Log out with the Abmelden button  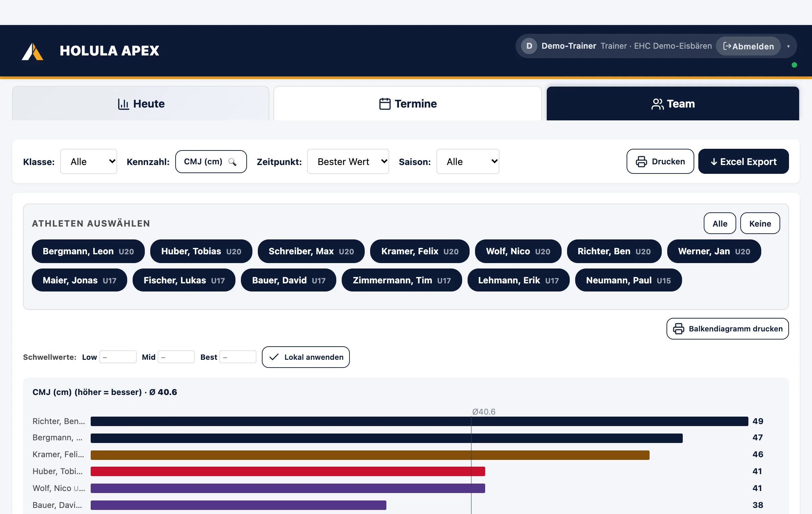[748, 46]
